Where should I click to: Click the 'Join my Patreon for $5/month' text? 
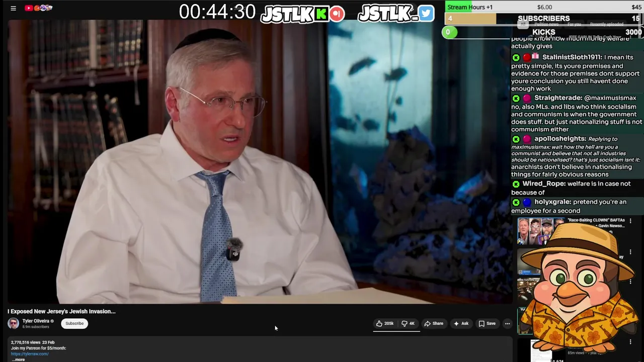click(x=38, y=348)
